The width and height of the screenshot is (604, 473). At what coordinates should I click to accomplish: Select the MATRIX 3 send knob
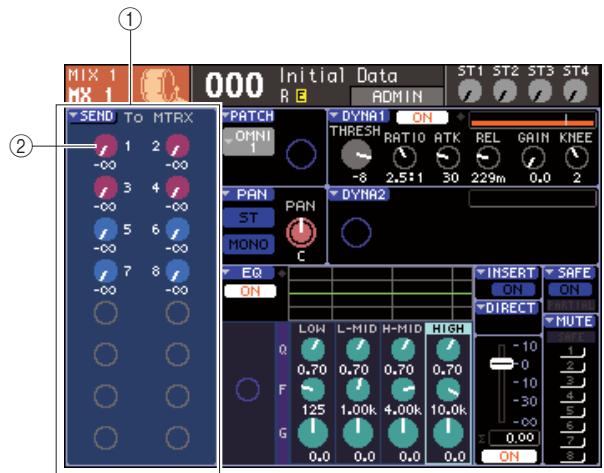click(x=105, y=188)
